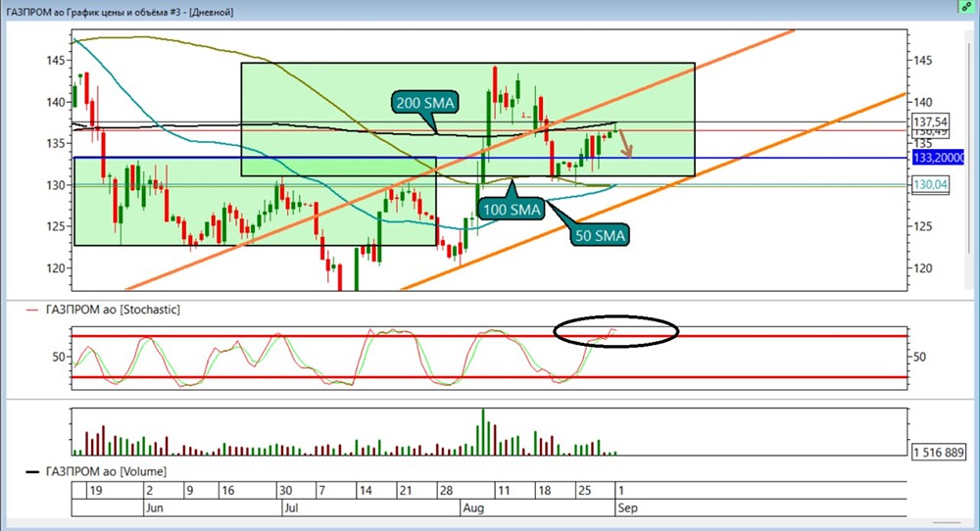
Task: Click the Sep month label on time axis
Action: click(x=627, y=507)
